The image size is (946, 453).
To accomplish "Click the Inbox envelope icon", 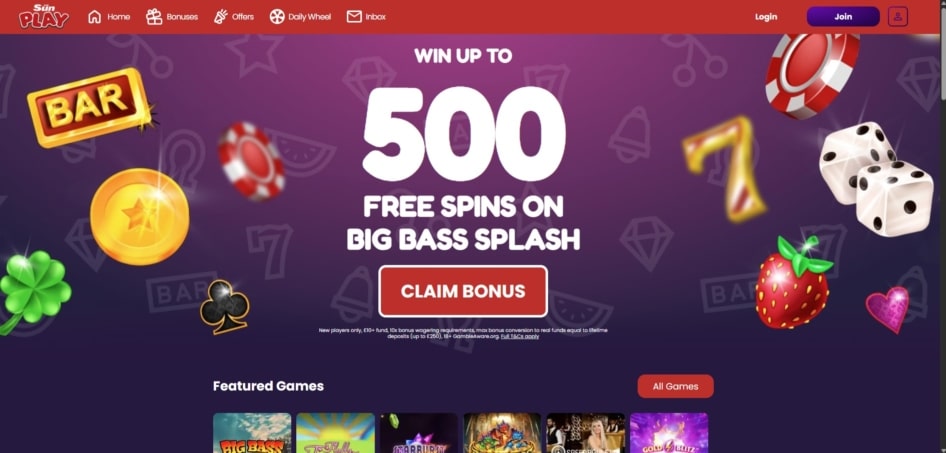I will [354, 17].
